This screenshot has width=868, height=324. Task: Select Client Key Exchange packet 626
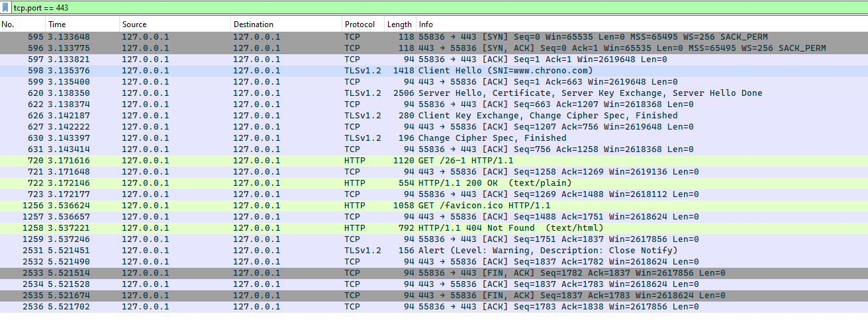coord(434,116)
